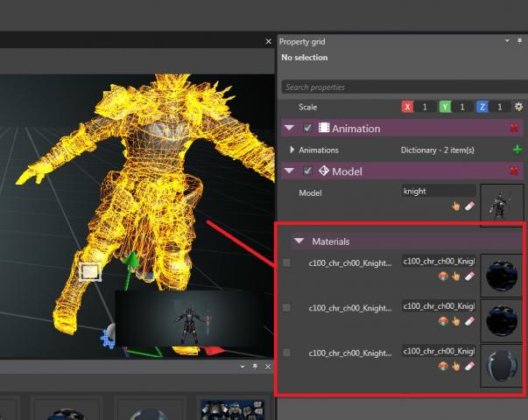Click the hand pick icon under Model

(x=456, y=206)
